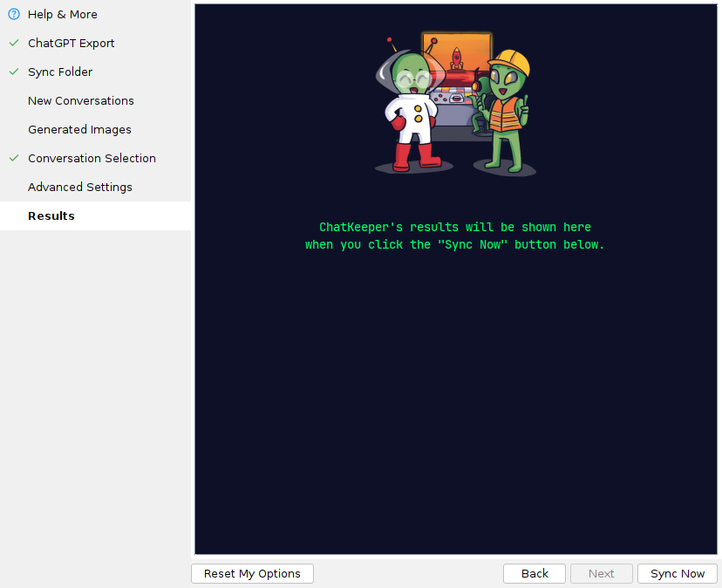
Task: Go to the ChatGPT Export step
Action: pyautogui.click(x=72, y=43)
